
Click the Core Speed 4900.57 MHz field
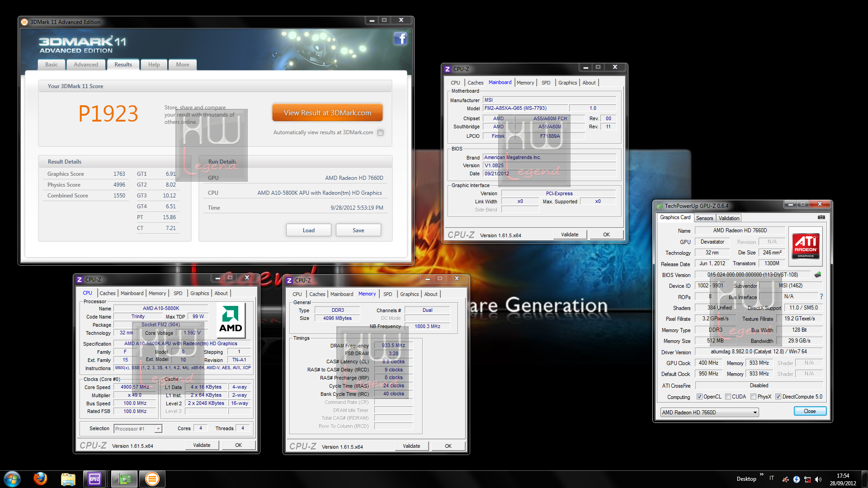135,387
